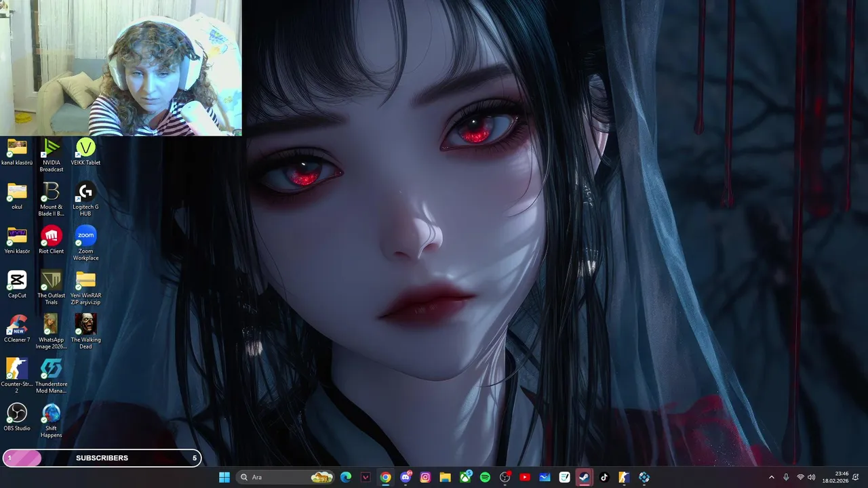Select the Yeni WinRAR ZIP arşivi file
Image resolution: width=868 pixels, height=488 pixels.
tap(85, 287)
